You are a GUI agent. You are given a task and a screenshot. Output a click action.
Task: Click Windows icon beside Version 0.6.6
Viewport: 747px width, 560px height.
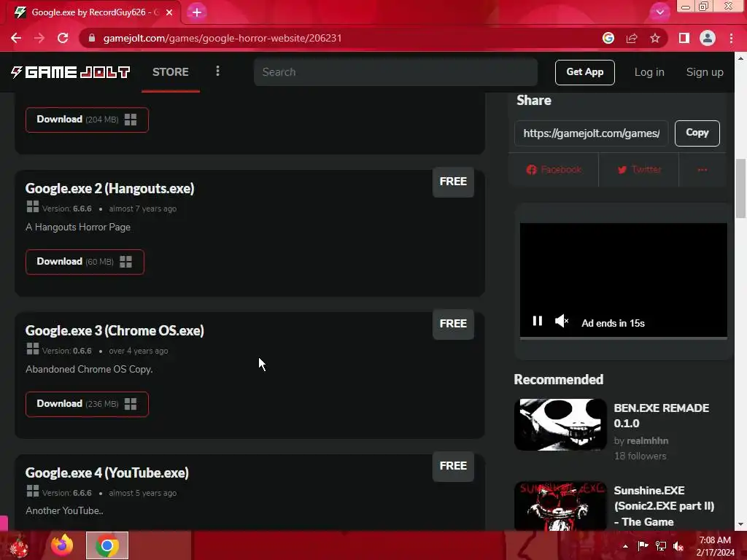33,349
